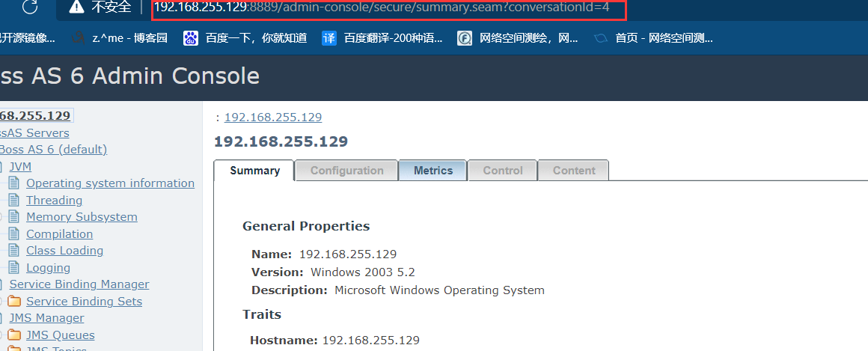Open the Service Binding Sets folder link
This screenshot has width=868, height=351.
click(x=84, y=302)
